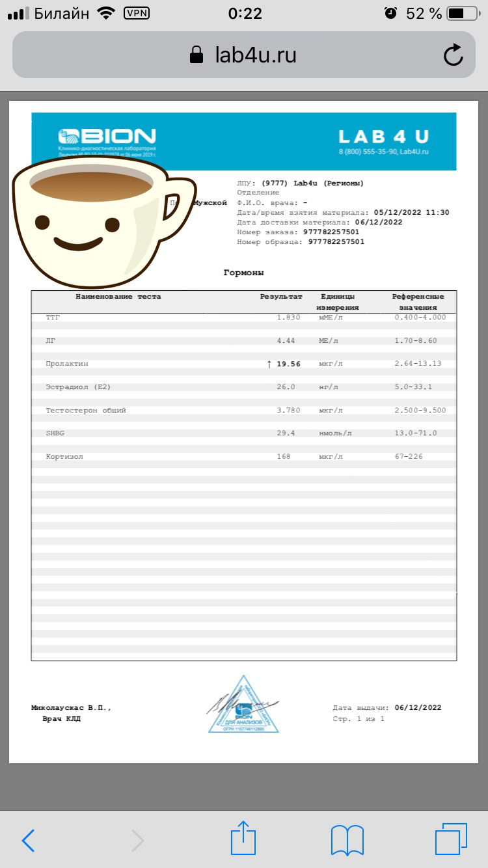488x868 pixels.
Task: Tap the Тестостерон общий row name
Action: [86, 411]
